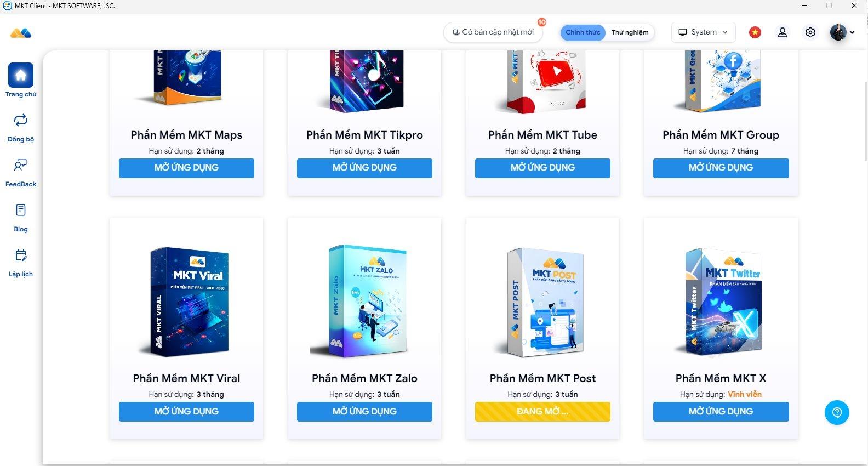The height and width of the screenshot is (466, 868).
Task: Open the settings gear icon
Action: [x=810, y=32]
